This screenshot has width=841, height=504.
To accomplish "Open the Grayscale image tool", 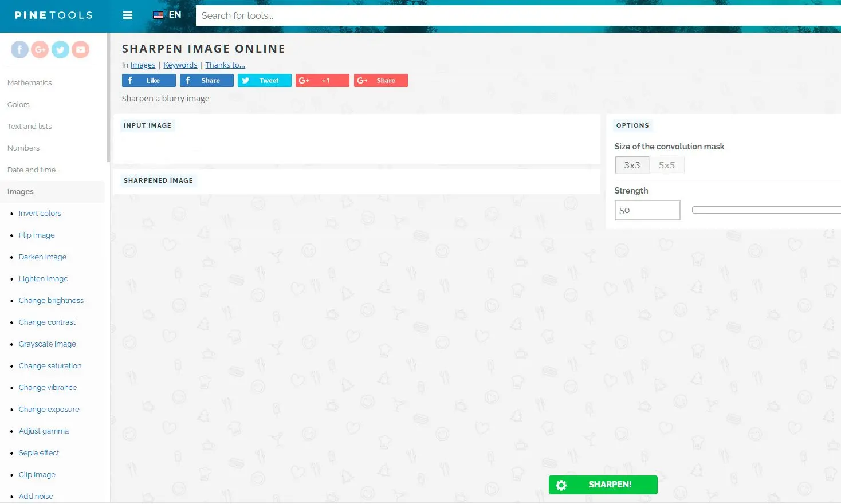I will coord(47,344).
